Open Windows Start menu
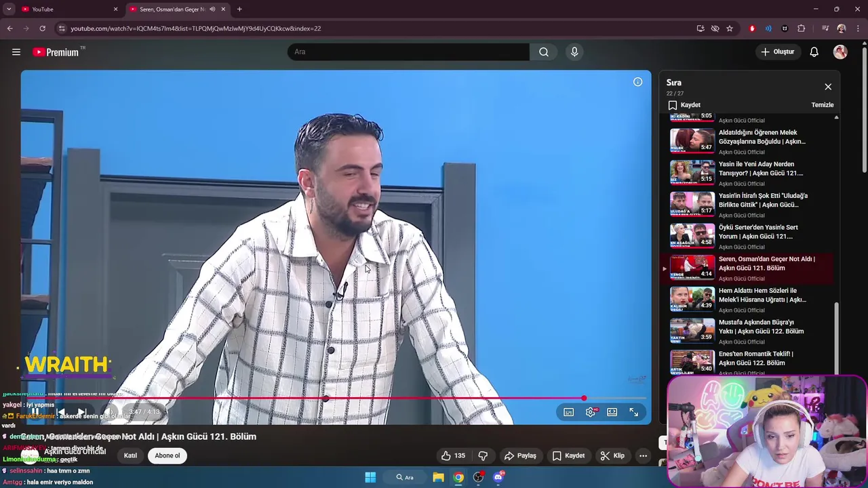The height and width of the screenshot is (488, 868). [x=370, y=477]
